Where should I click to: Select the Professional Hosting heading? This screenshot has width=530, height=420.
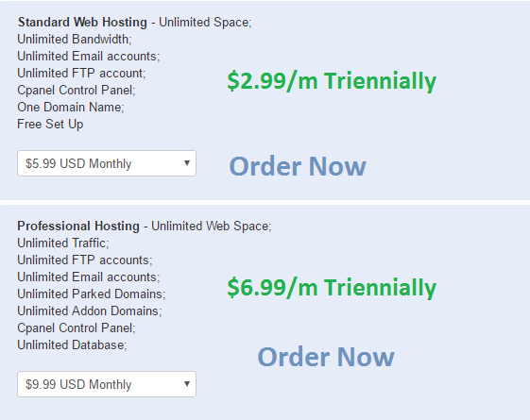pyautogui.click(x=78, y=226)
